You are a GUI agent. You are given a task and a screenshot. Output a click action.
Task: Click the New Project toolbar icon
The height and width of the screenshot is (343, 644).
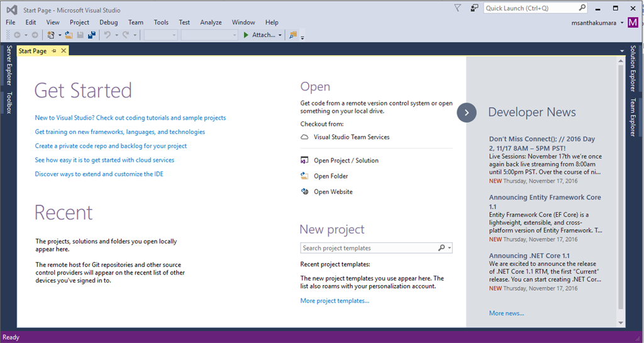click(x=51, y=35)
